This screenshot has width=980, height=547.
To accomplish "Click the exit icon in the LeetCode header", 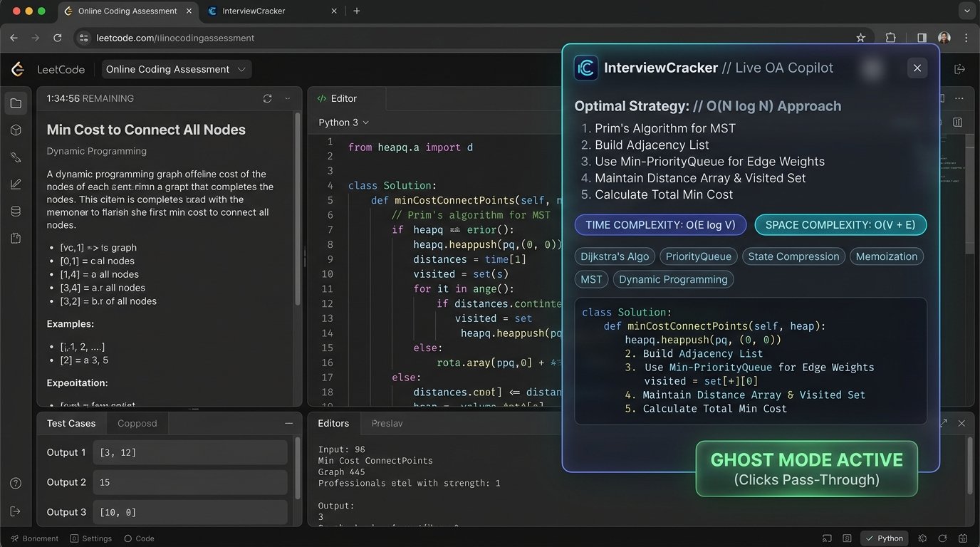I will point(959,69).
